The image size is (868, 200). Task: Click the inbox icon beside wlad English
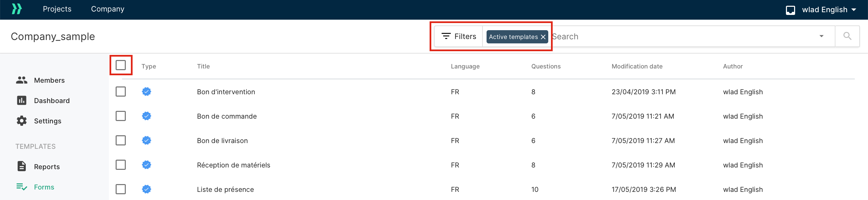790,10
